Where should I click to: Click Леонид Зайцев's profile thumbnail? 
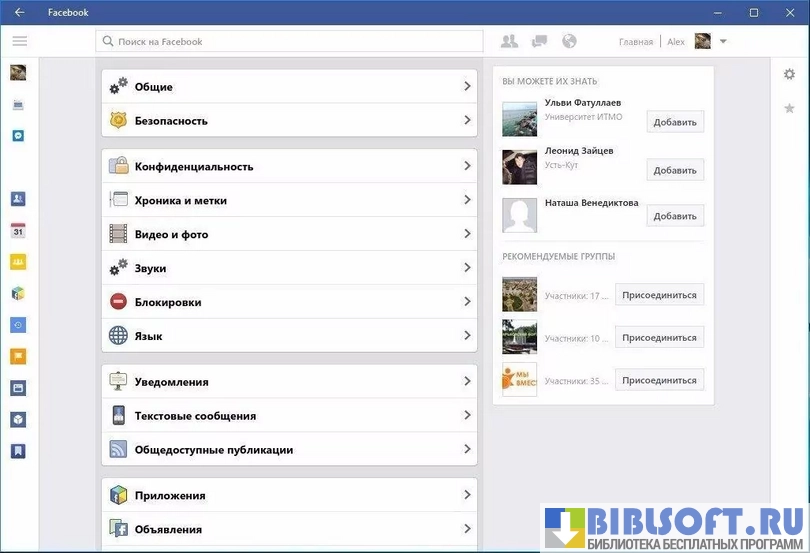click(520, 167)
